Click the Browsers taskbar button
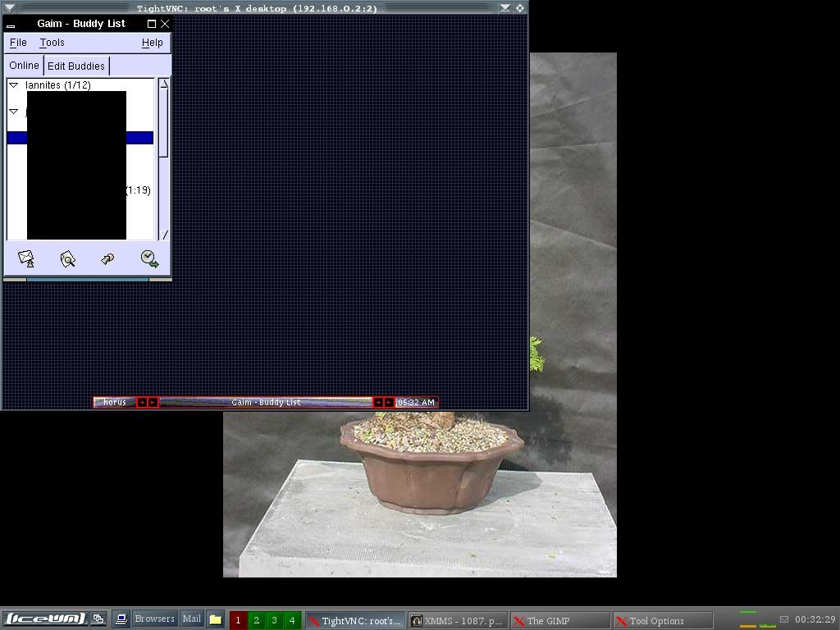The width and height of the screenshot is (840, 630). pos(154,619)
